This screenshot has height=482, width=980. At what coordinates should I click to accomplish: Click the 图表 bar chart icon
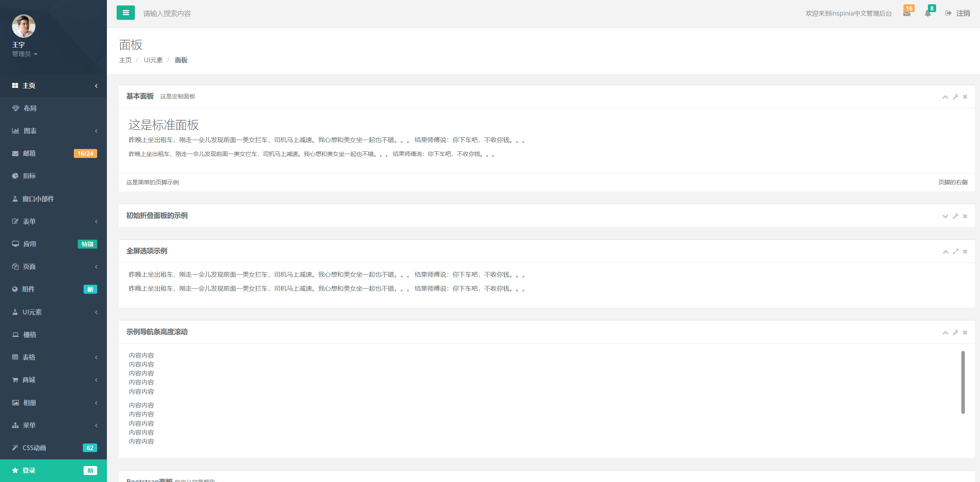click(x=16, y=131)
